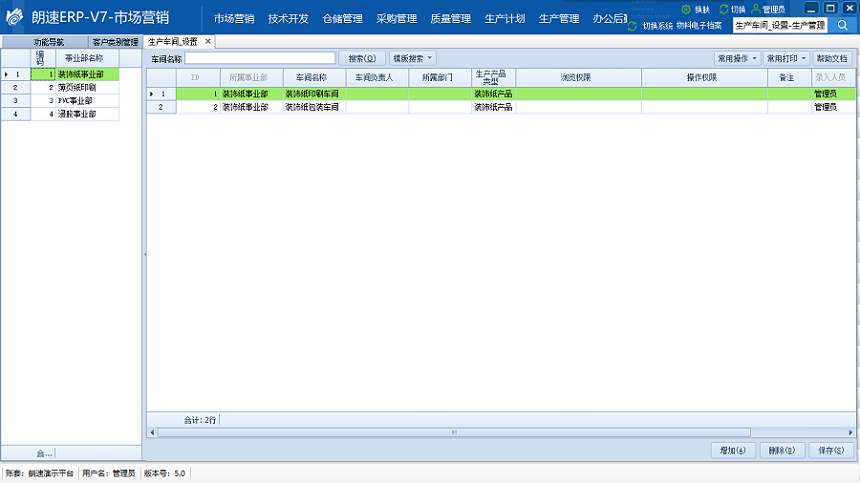The image size is (860, 483).
Task: Open the 物料电子档案 shortcut
Action: [699, 25]
